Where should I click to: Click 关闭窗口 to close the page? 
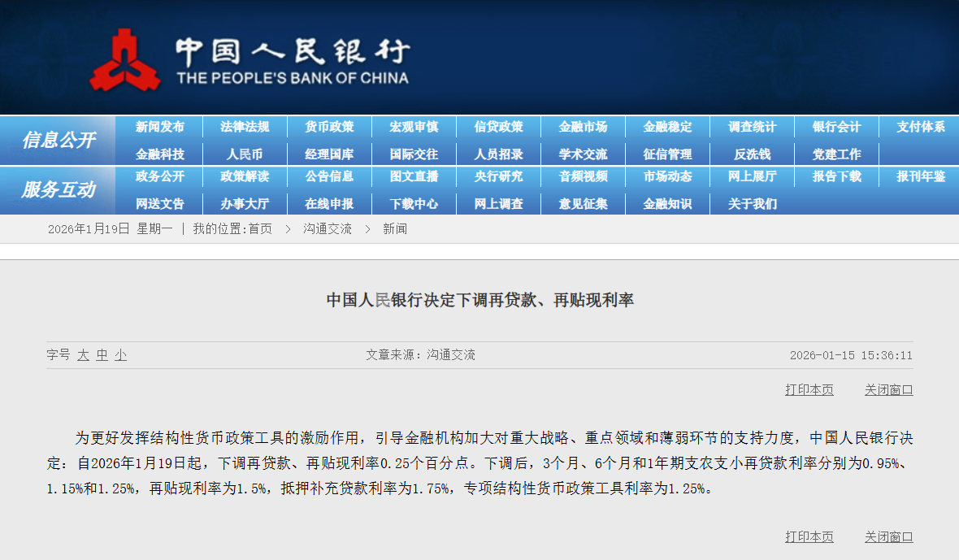coord(889,390)
